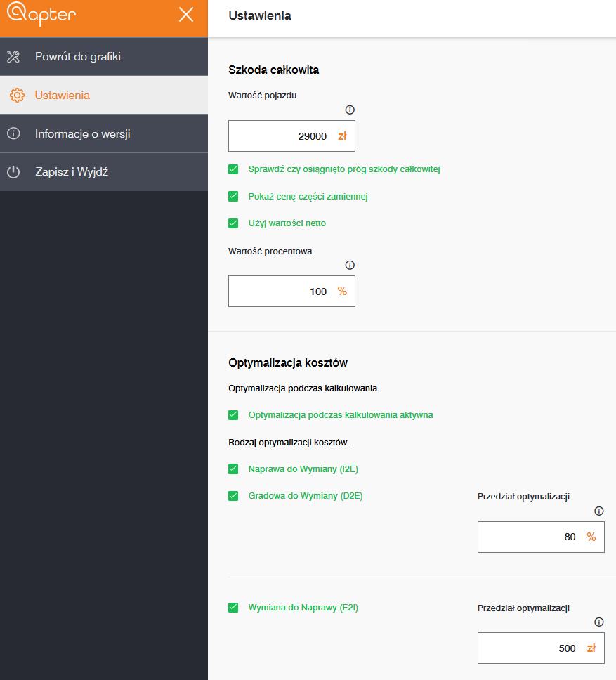Click the vehicle value field showing 29000
616x680 pixels.
click(291, 136)
